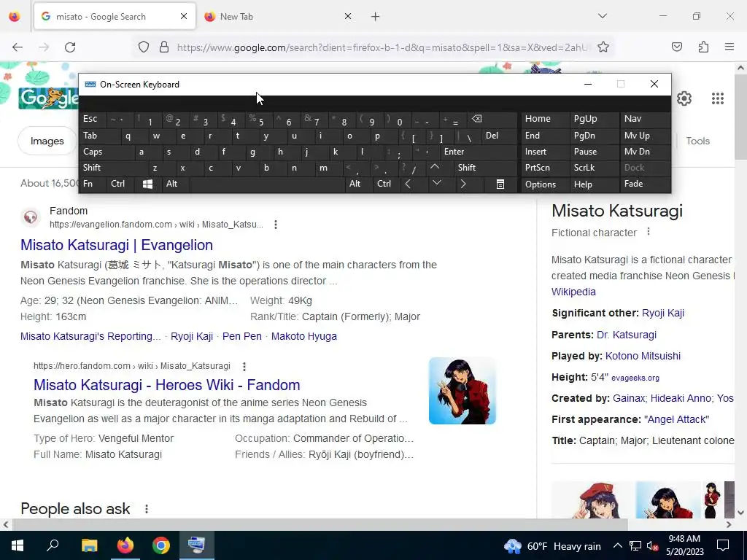Open Misato thumbnail in Heroes Wiki result

coord(462,391)
